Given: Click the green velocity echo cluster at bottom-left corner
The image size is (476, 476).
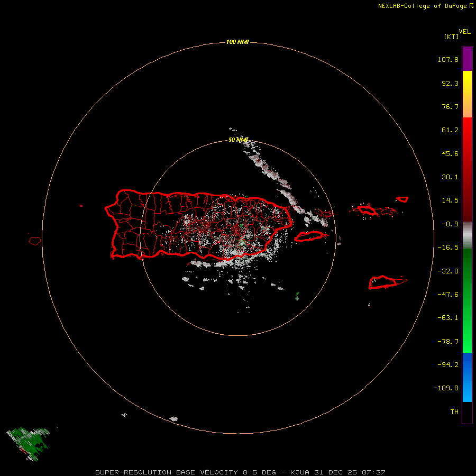Looking at the screenshot, I should [28, 444].
